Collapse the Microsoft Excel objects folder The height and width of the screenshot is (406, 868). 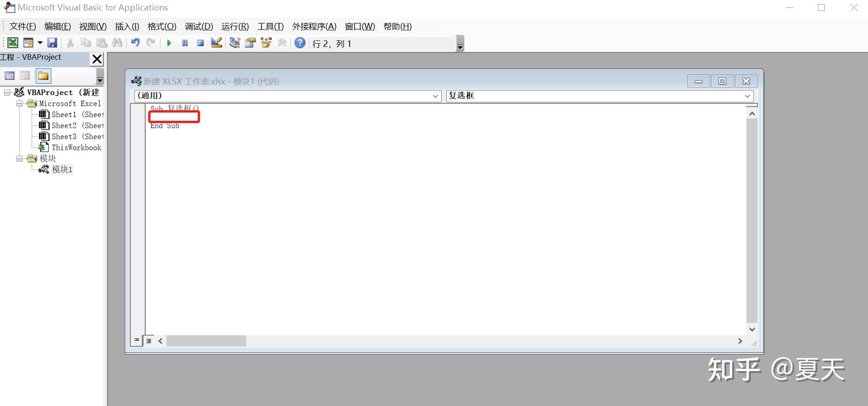[x=20, y=103]
